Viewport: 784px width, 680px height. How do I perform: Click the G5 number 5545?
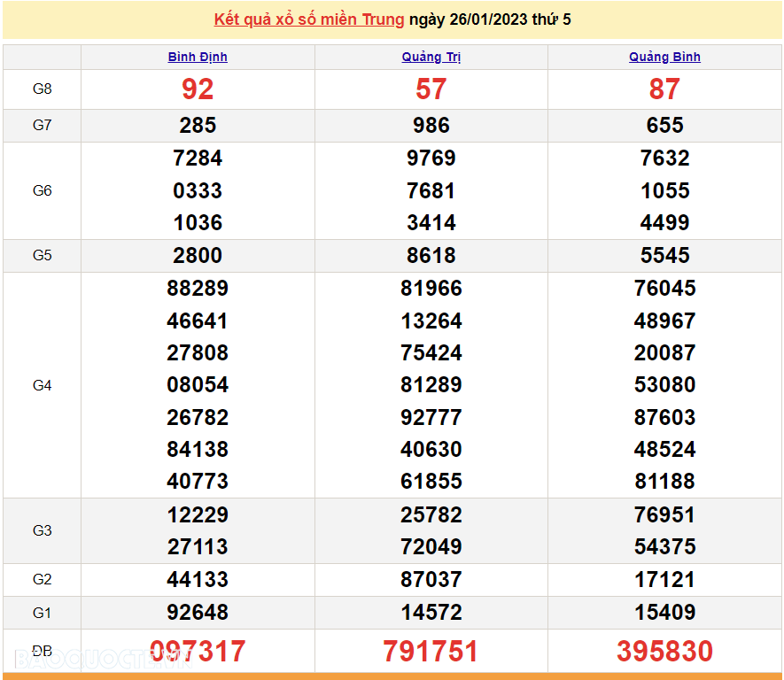click(x=664, y=256)
